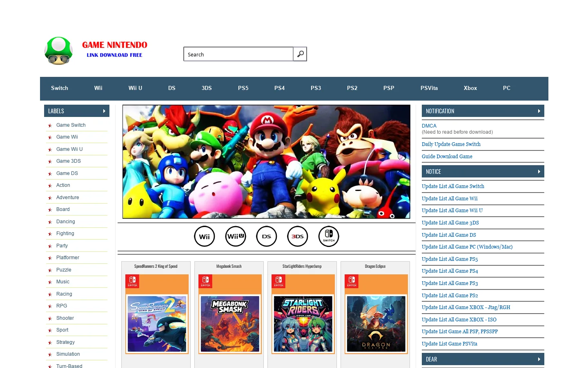Select the Platformer label
588x368 pixels.
point(68,258)
